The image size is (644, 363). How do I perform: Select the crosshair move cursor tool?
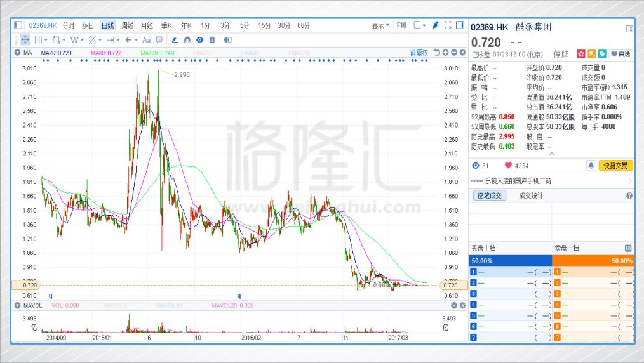25,40
